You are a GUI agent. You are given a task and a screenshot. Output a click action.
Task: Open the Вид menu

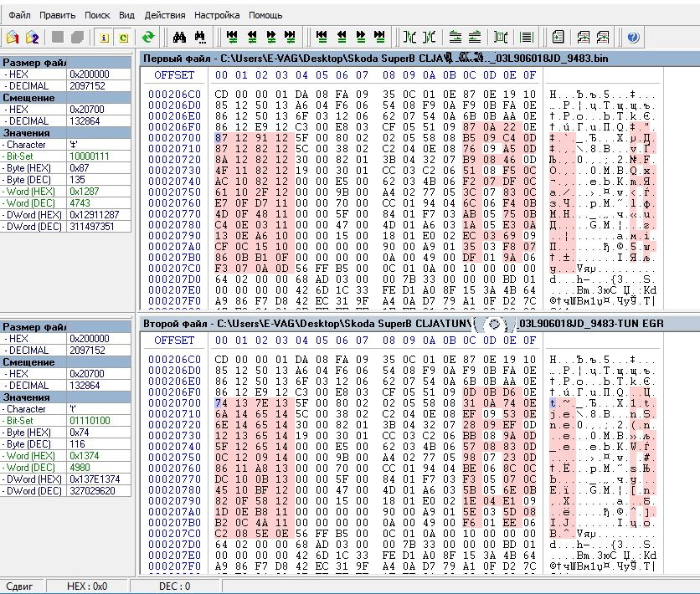coord(126,15)
